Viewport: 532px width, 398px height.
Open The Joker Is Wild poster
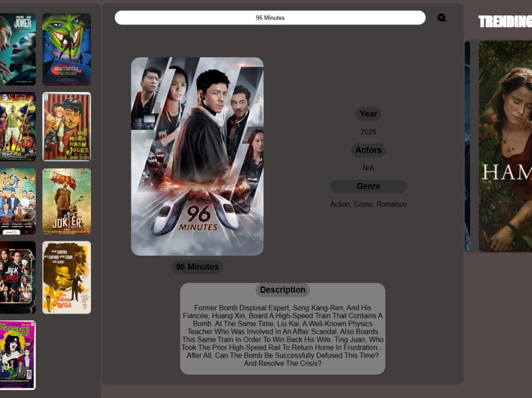[x=66, y=277]
